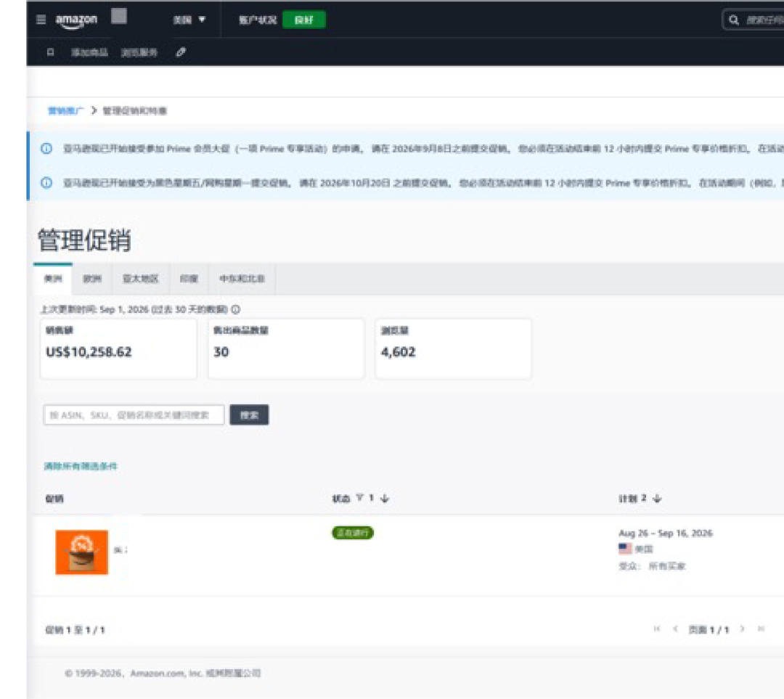784x699 pixels.
Task: Open the 添加商品 shortcut in favorites bar
Action: pyautogui.click(x=89, y=52)
